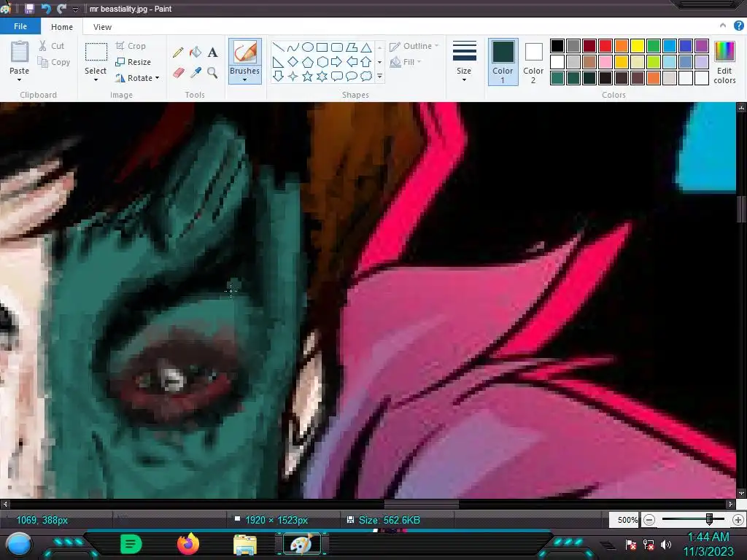Select the Fill with color bucket tool
The image size is (747, 560).
[196, 52]
